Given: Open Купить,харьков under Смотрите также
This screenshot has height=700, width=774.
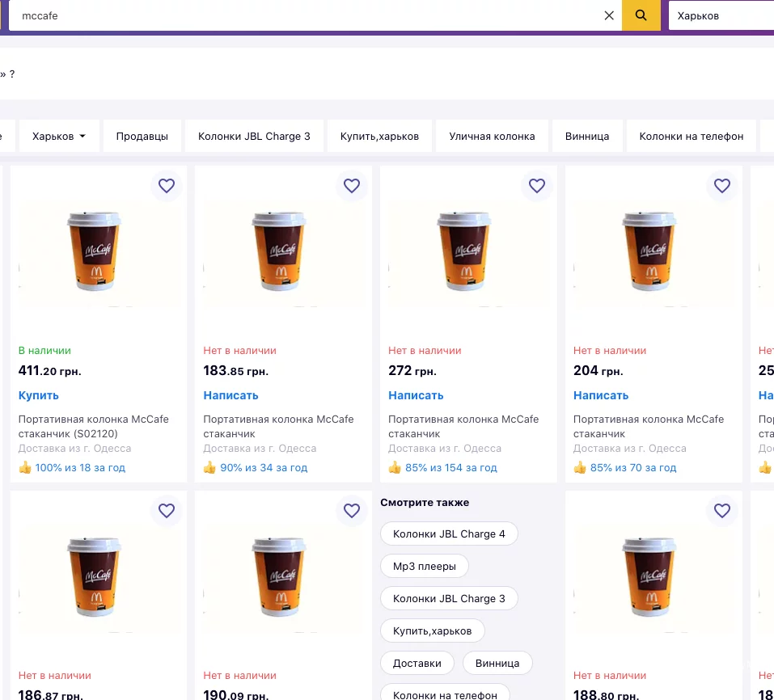Looking at the screenshot, I should tap(432, 631).
